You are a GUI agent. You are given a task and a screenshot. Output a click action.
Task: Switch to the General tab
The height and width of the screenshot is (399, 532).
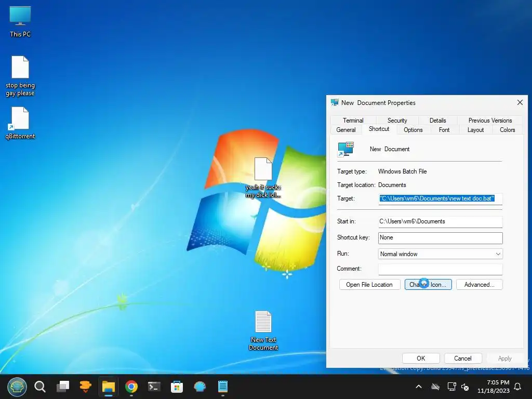(x=345, y=130)
